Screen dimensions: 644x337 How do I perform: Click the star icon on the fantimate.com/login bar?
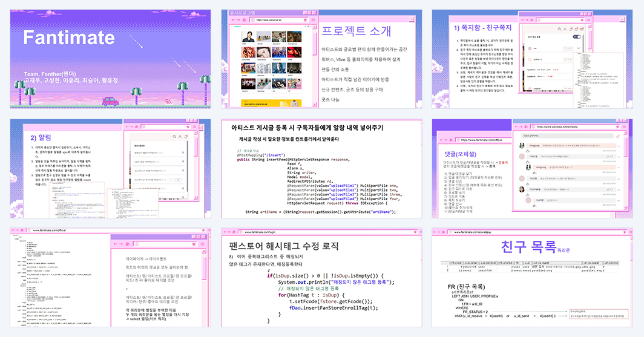click(415, 232)
